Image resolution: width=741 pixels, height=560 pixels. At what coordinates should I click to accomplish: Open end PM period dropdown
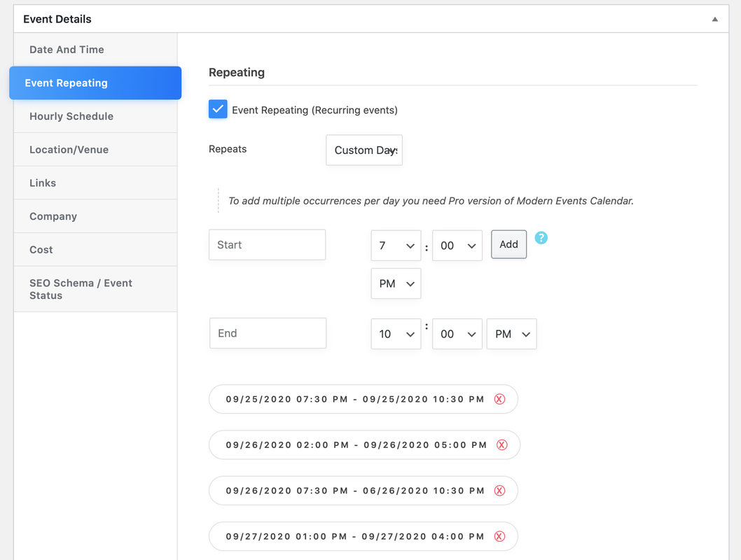(x=512, y=334)
